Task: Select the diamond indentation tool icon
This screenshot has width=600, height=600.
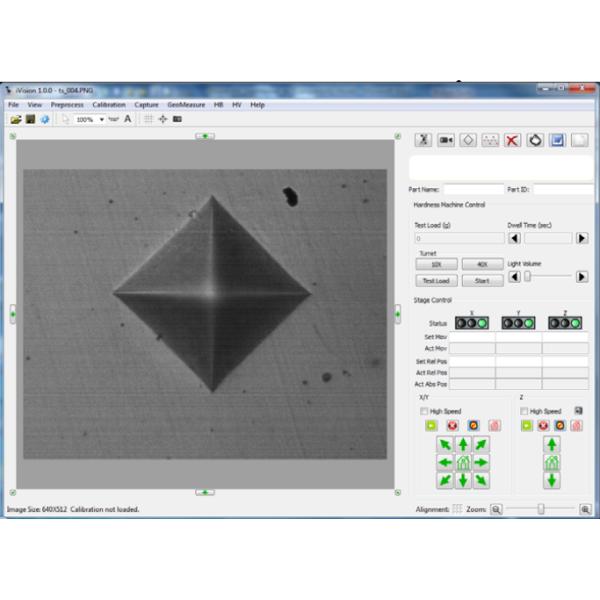Action: (467, 141)
